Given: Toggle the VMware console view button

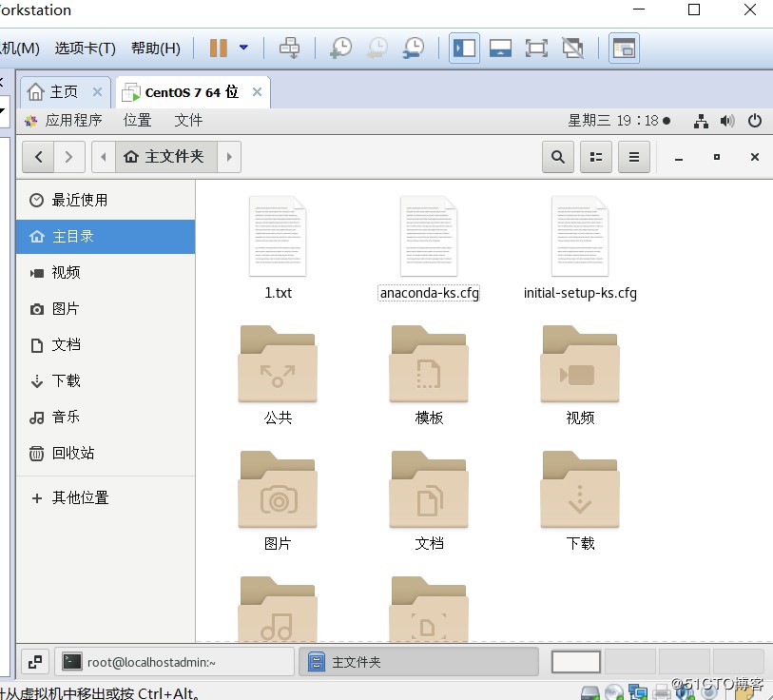Looking at the screenshot, I should pyautogui.click(x=624, y=48).
